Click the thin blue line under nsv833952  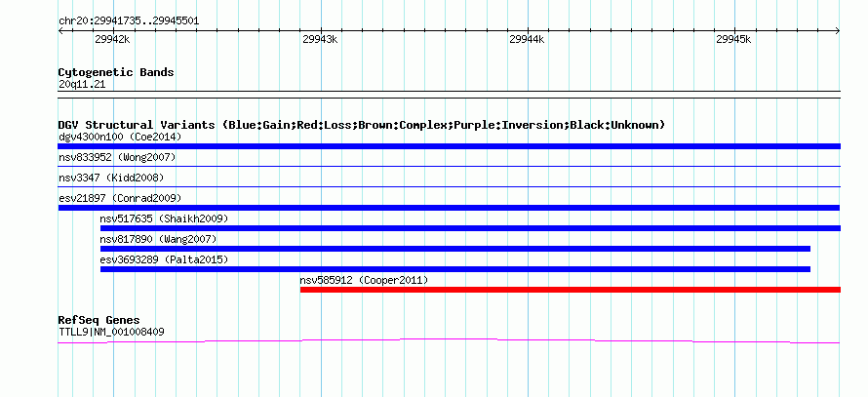coord(449,166)
